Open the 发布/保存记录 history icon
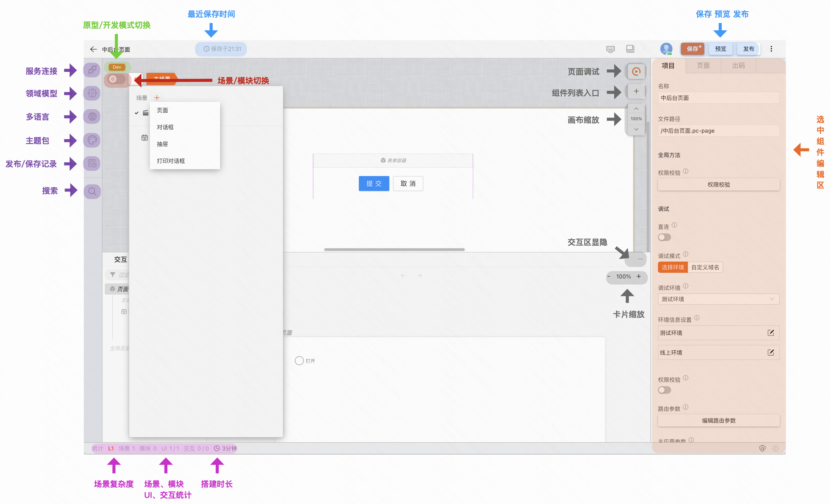Screen dimensions: 830x504 tap(92, 164)
